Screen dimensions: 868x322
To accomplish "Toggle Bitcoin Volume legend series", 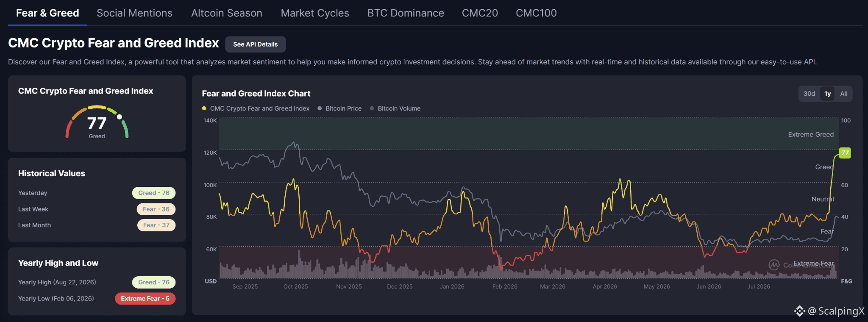I will click(395, 108).
